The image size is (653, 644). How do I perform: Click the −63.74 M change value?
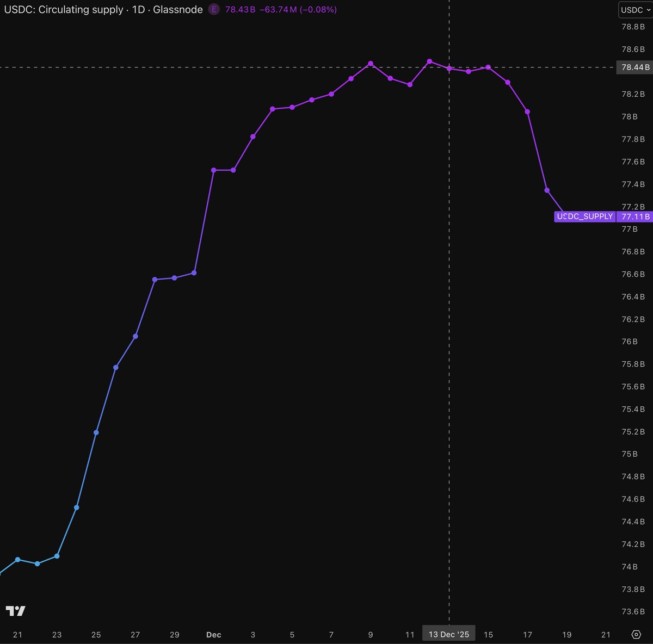pyautogui.click(x=278, y=10)
